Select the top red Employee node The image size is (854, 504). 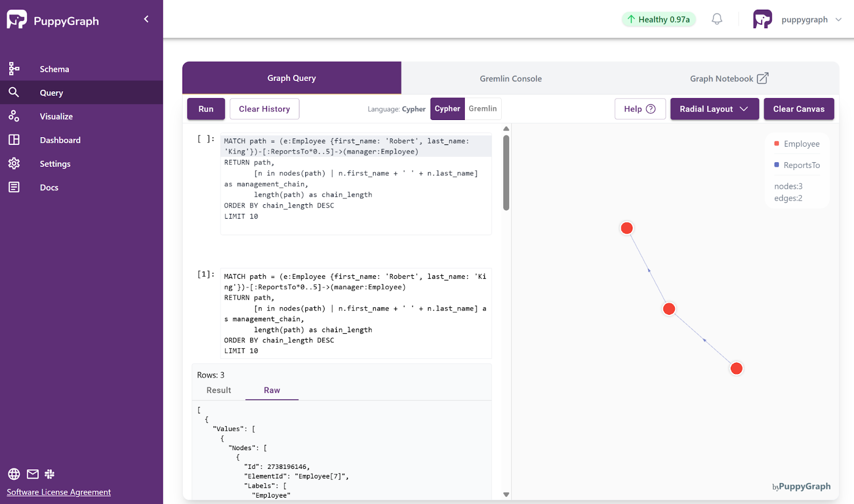(x=627, y=228)
